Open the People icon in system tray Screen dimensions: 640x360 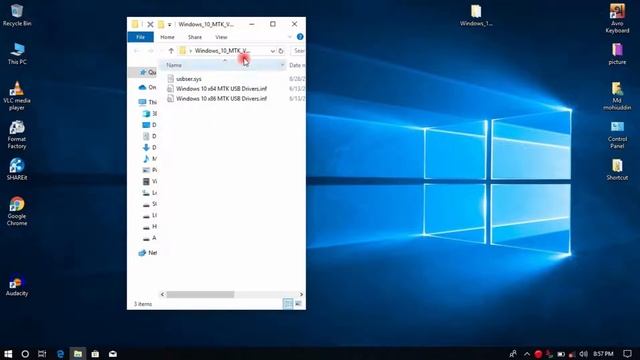point(513,353)
